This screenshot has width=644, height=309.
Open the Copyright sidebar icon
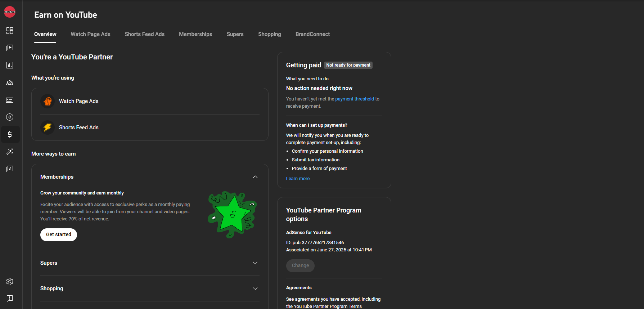10,117
